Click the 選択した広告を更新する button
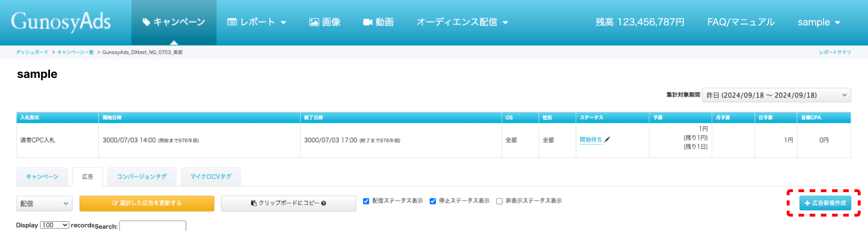The width and height of the screenshot is (868, 245). pyautogui.click(x=147, y=203)
